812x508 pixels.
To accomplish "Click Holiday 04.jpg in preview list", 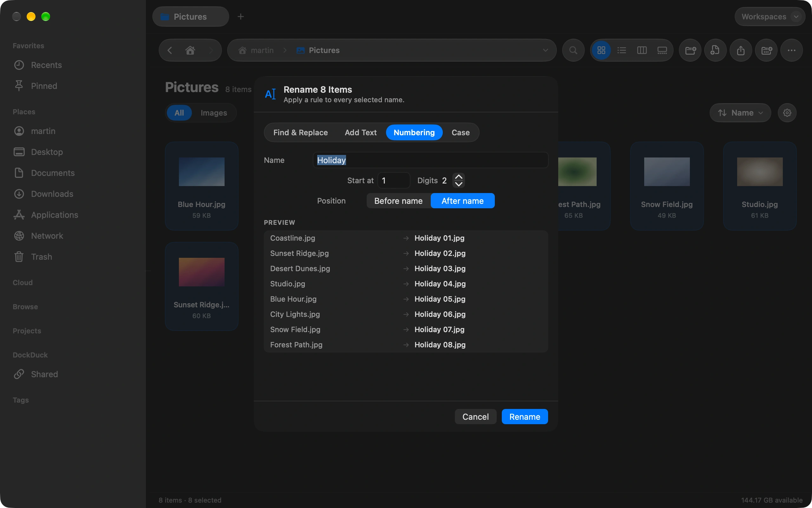I will click(x=440, y=284).
